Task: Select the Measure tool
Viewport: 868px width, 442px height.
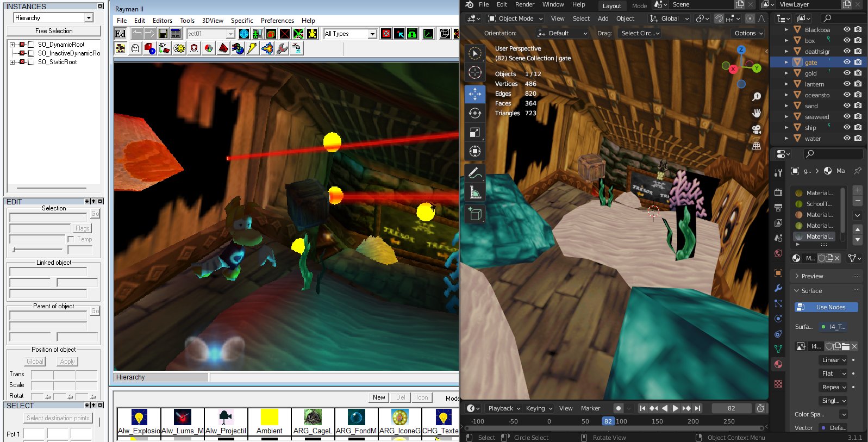Action: click(474, 192)
